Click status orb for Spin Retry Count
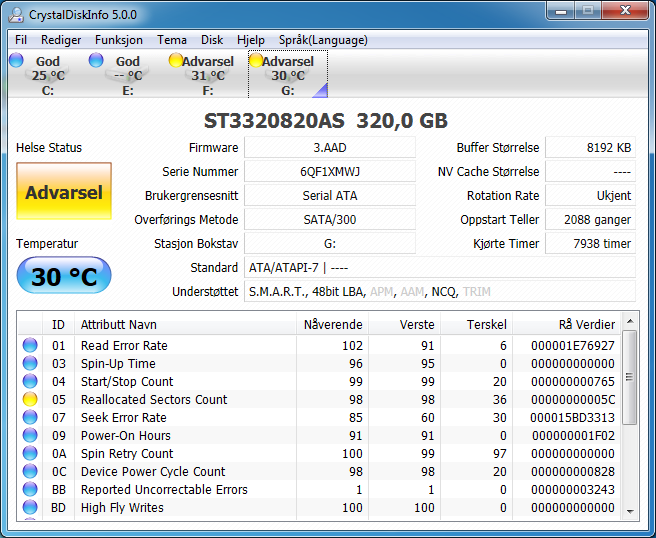The width and height of the screenshot is (656, 538). pos(30,453)
